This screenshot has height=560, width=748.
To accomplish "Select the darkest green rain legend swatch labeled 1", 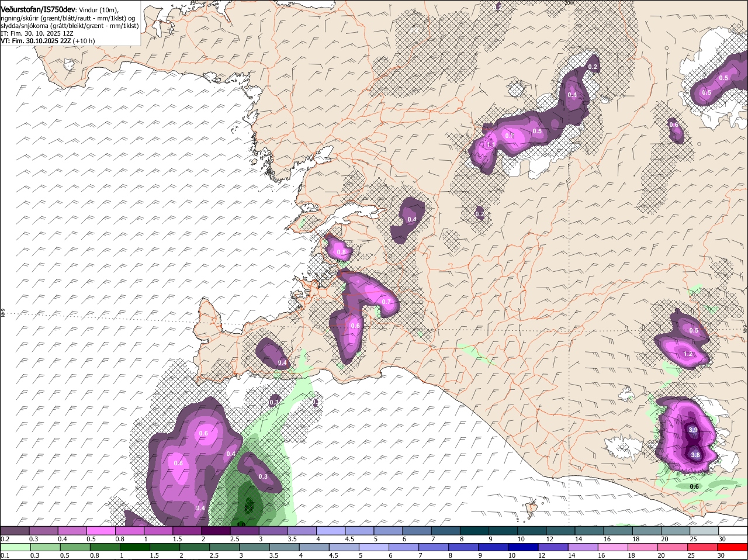I will [x=135, y=547].
